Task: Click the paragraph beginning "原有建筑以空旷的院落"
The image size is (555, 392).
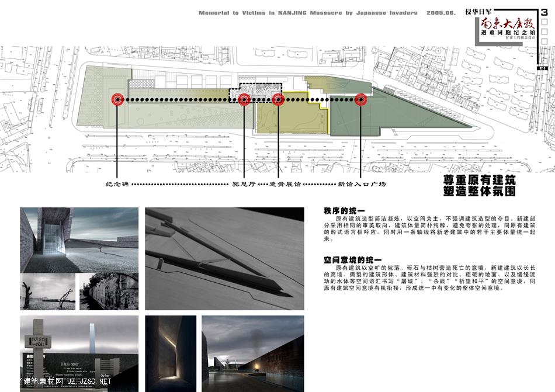Action: pos(429,277)
